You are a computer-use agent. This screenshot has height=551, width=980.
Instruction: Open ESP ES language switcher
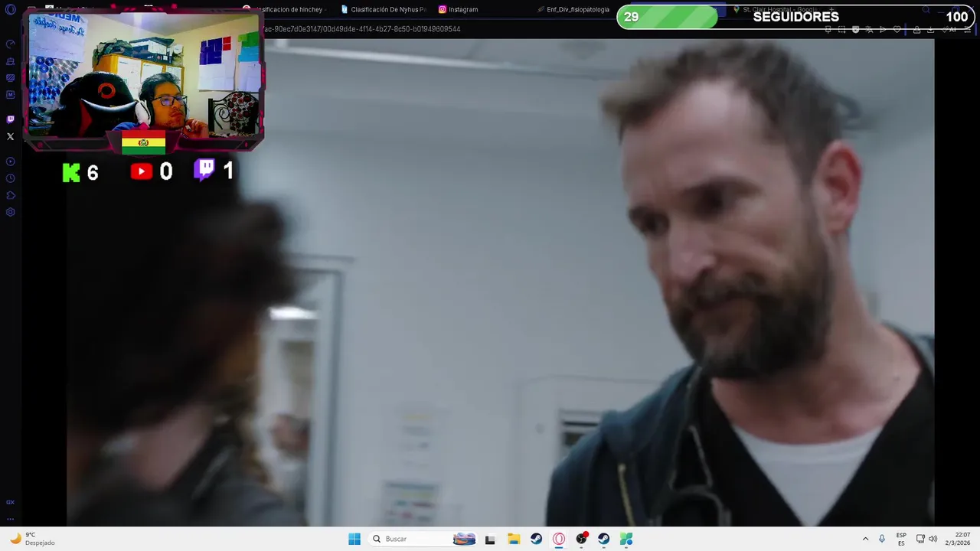click(901, 539)
